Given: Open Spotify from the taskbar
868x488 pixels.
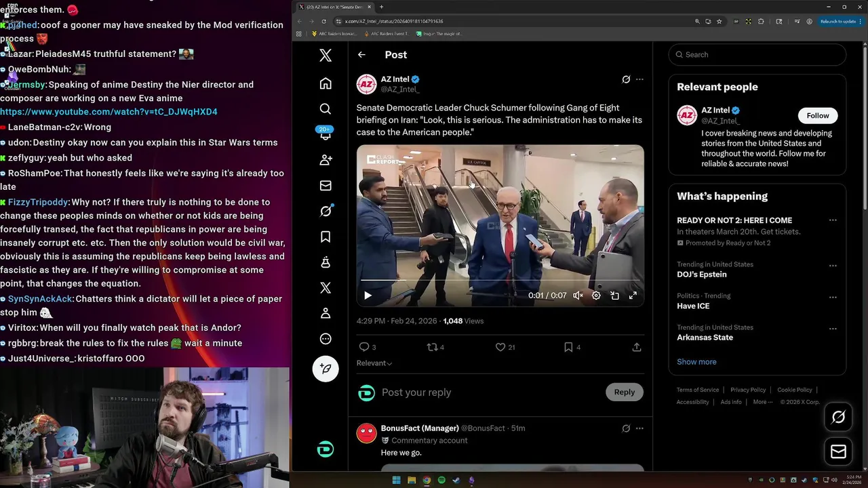Looking at the screenshot, I should tap(441, 481).
